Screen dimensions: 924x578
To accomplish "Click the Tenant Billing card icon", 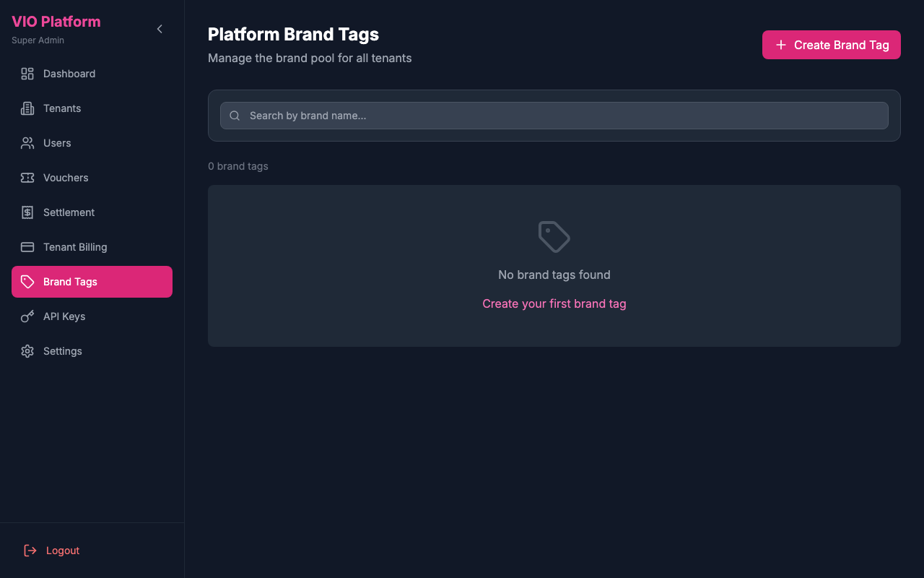I will (x=27, y=247).
